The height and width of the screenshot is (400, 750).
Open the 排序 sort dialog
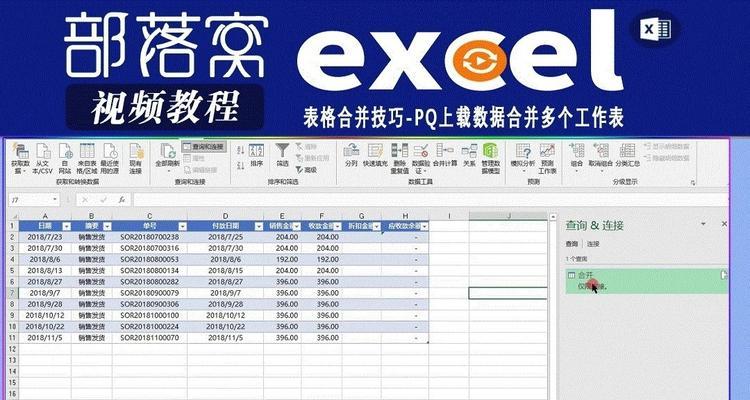pos(256,156)
